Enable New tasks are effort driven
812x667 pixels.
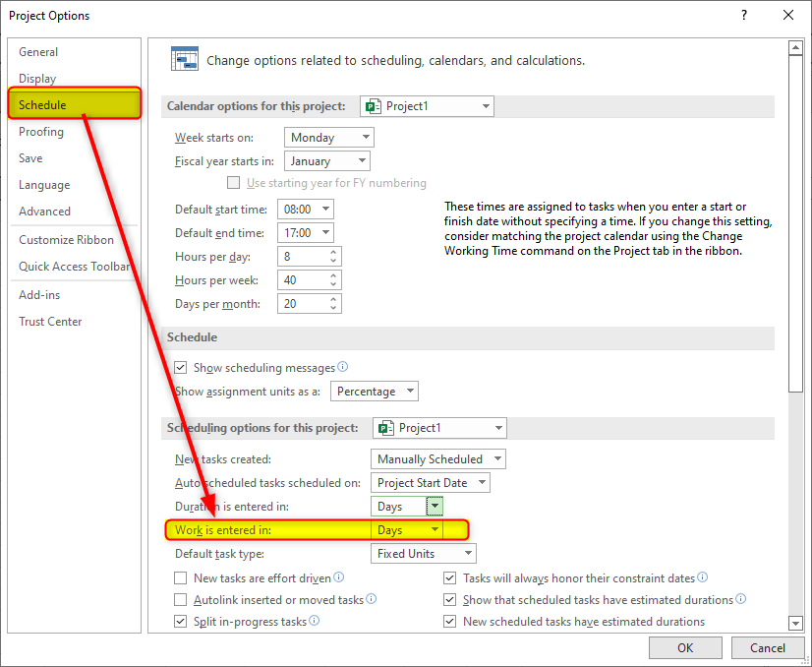click(x=180, y=578)
